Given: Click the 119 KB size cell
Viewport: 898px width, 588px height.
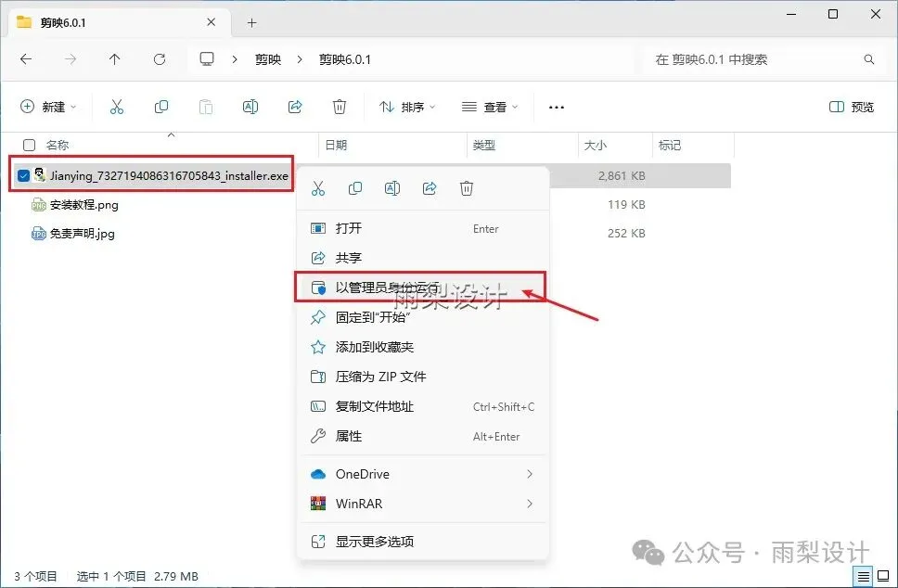Looking at the screenshot, I should (626, 204).
